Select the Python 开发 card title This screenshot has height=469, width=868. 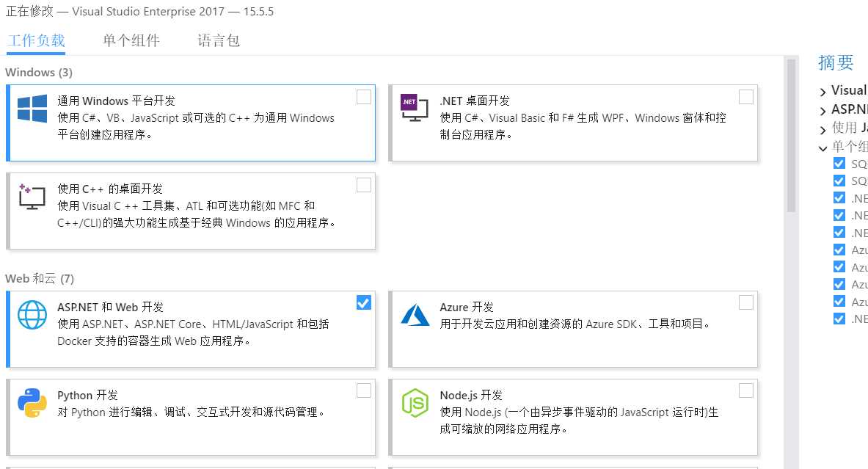87,395
